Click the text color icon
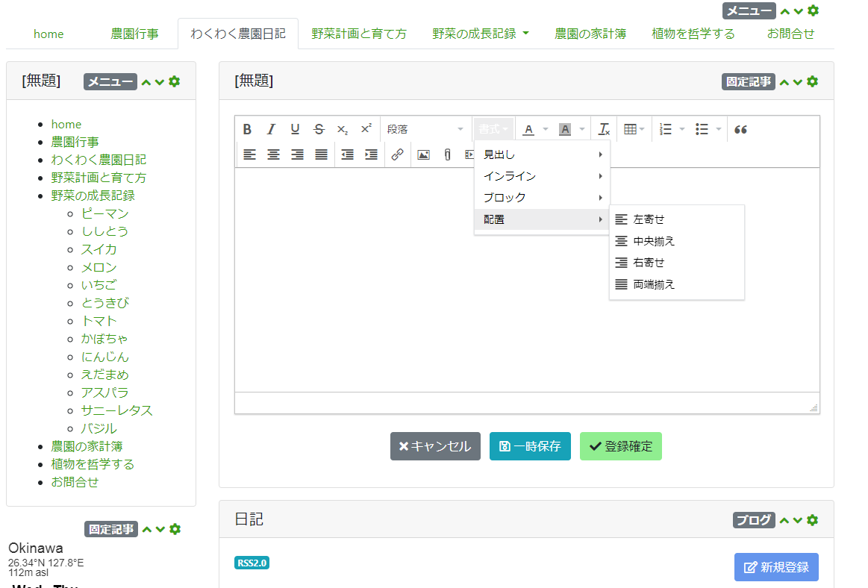Screen dimensions: 868x588 coord(529,129)
